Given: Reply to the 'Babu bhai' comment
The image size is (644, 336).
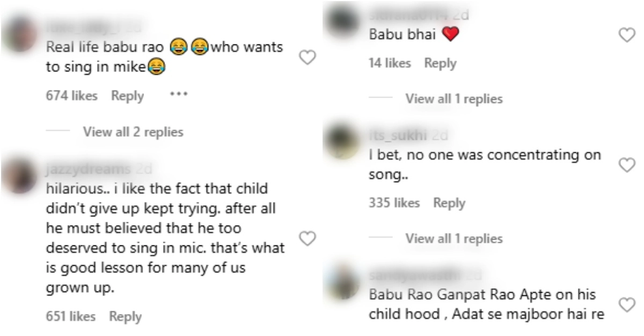Looking at the screenshot, I should coord(440,63).
